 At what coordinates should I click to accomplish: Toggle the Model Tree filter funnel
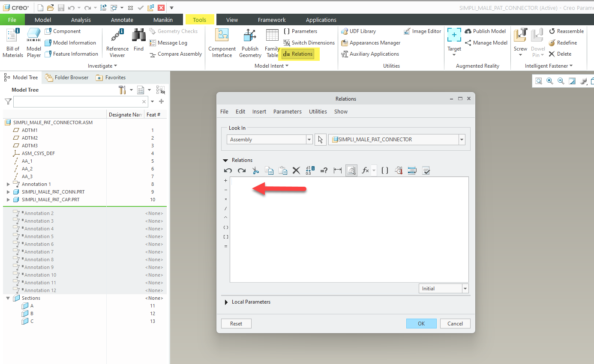(x=7, y=101)
